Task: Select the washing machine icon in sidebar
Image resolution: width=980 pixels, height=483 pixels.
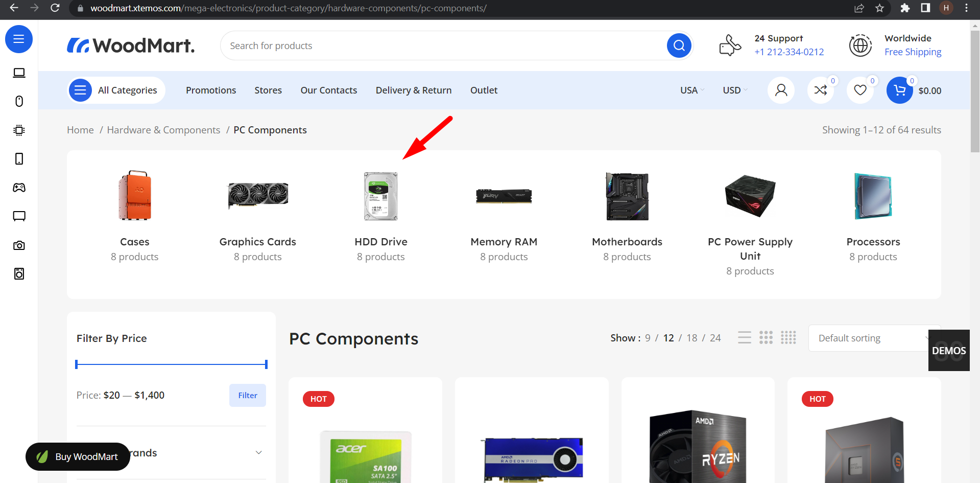Action: 19,274
